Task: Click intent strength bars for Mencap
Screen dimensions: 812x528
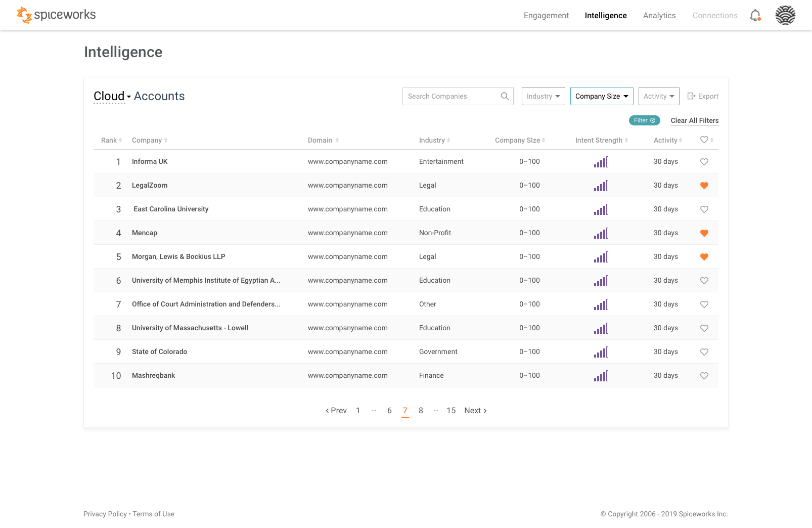Action: [x=601, y=233]
